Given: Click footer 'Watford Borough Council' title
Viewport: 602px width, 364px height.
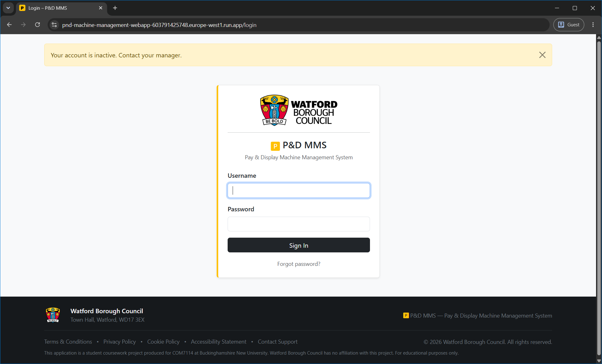Looking at the screenshot, I should tap(107, 311).
